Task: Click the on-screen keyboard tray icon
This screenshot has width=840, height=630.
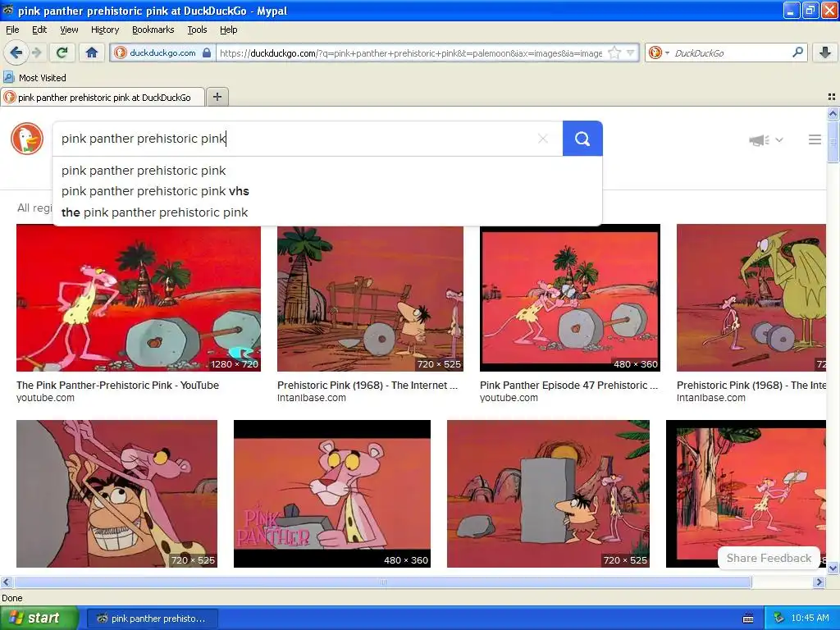Action: point(748,619)
